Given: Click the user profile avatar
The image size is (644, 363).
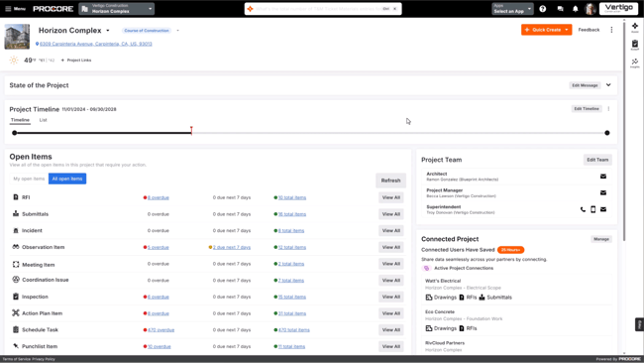Looking at the screenshot, I should click(x=590, y=9).
